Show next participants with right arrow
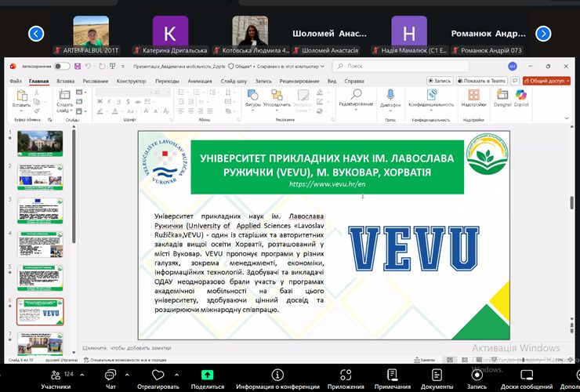Screen dimensions: 580x392 click(x=543, y=33)
